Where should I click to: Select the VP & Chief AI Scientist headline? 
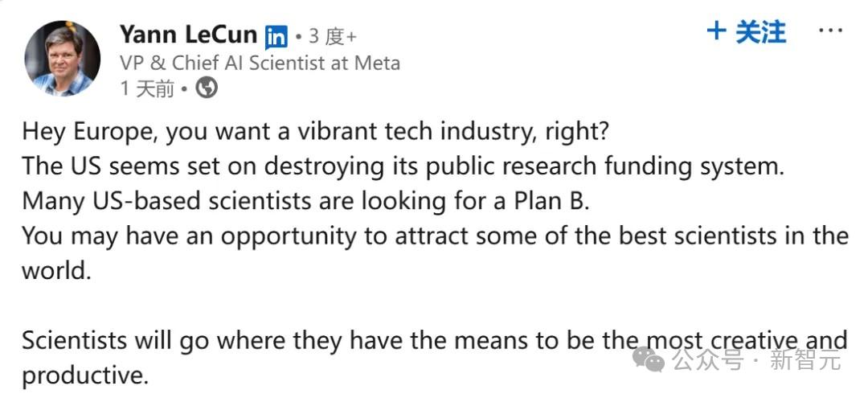pos(260,63)
